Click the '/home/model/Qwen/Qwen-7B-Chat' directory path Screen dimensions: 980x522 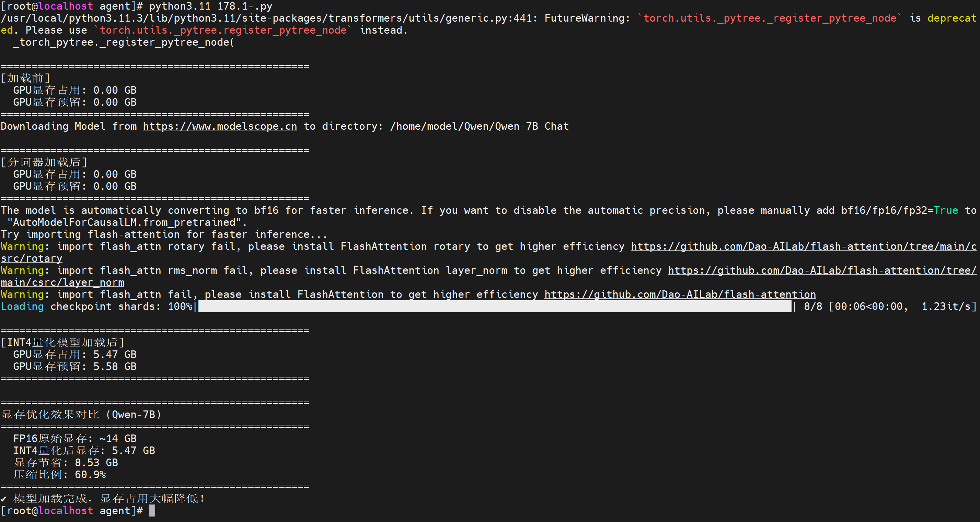[x=479, y=126]
